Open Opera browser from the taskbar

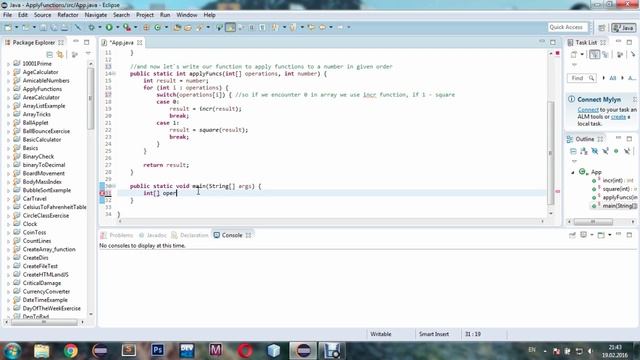click(245, 351)
